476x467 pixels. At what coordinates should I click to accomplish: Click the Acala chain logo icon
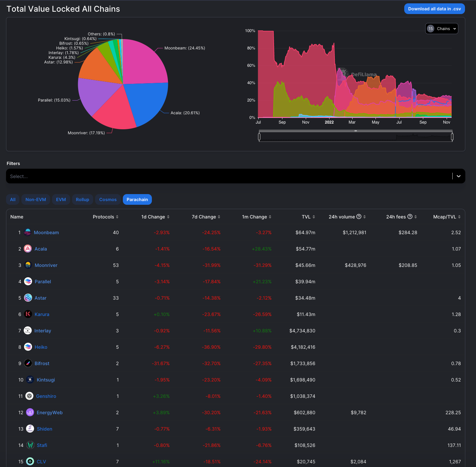(28, 249)
